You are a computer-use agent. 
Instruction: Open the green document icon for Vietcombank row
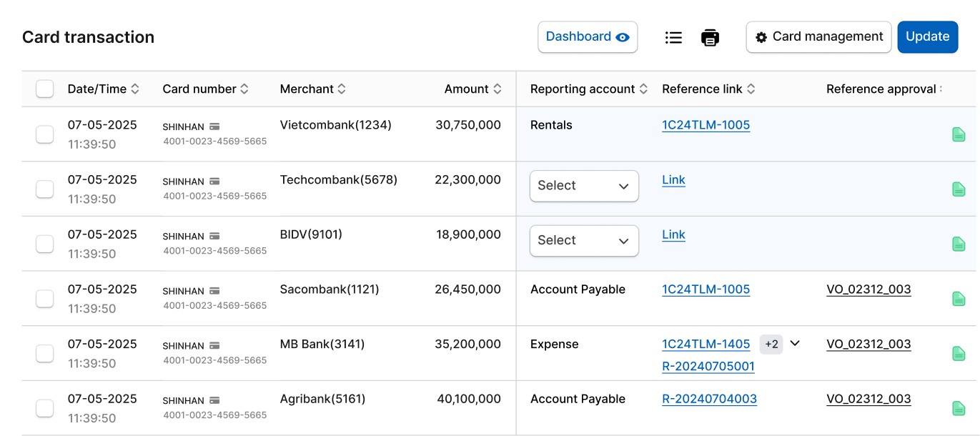[x=959, y=134]
